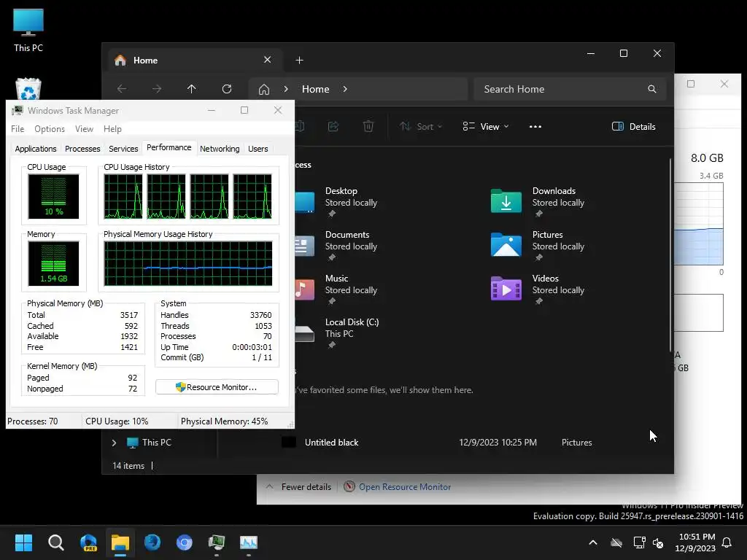Go forward in File Explorer
This screenshot has height=560, width=747.
(x=157, y=89)
